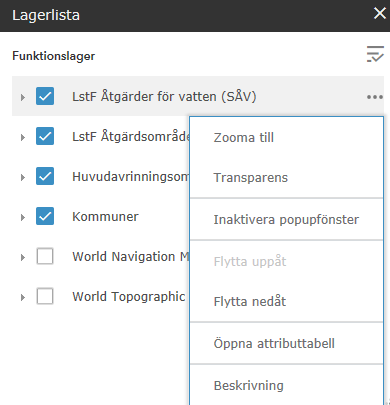Expand the World Topographic layer arrow
Viewport: 390px width, 405px height.
pyautogui.click(x=23, y=297)
